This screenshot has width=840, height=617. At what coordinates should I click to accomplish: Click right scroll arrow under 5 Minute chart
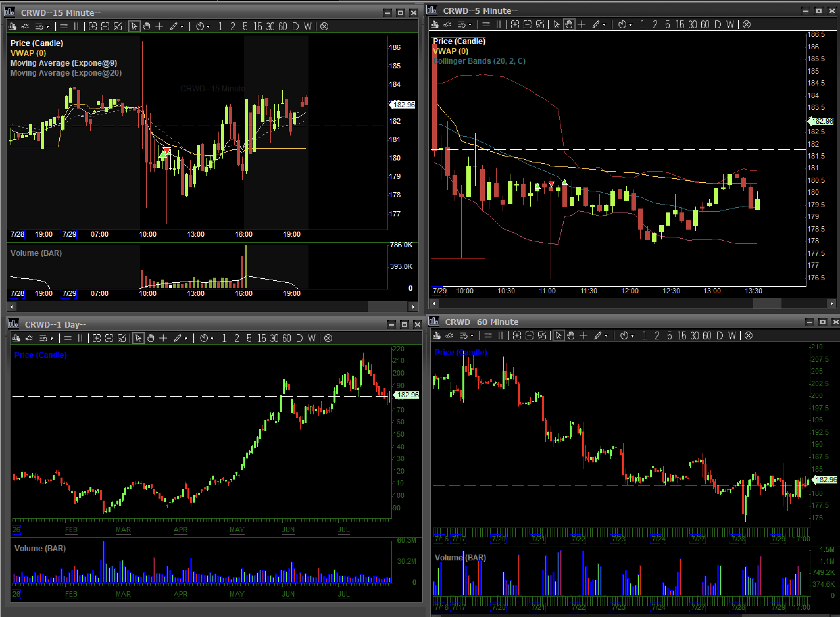tap(831, 304)
